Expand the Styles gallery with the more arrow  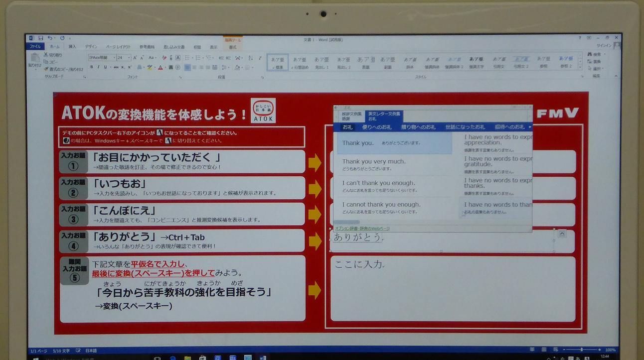click(x=580, y=68)
